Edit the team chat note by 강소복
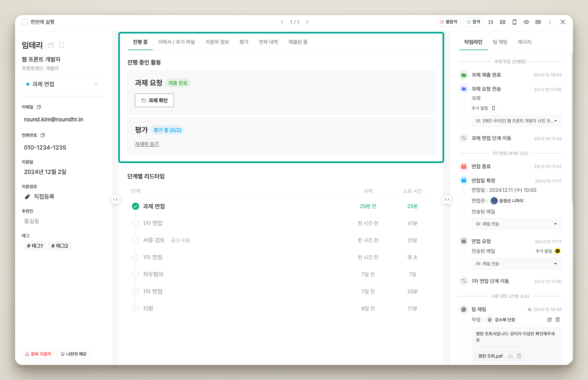The width and height of the screenshot is (588, 380). click(549, 320)
